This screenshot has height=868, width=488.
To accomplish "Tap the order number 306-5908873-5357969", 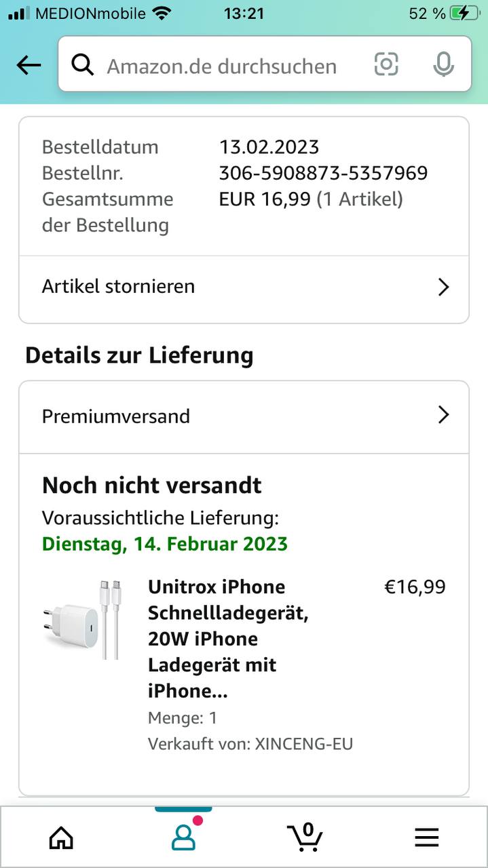I will 323,173.
